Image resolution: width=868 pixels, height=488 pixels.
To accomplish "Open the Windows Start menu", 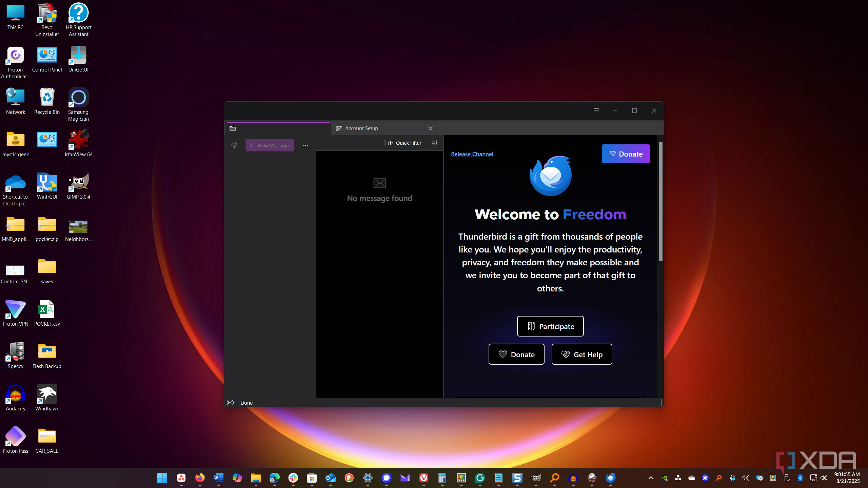I will (162, 478).
